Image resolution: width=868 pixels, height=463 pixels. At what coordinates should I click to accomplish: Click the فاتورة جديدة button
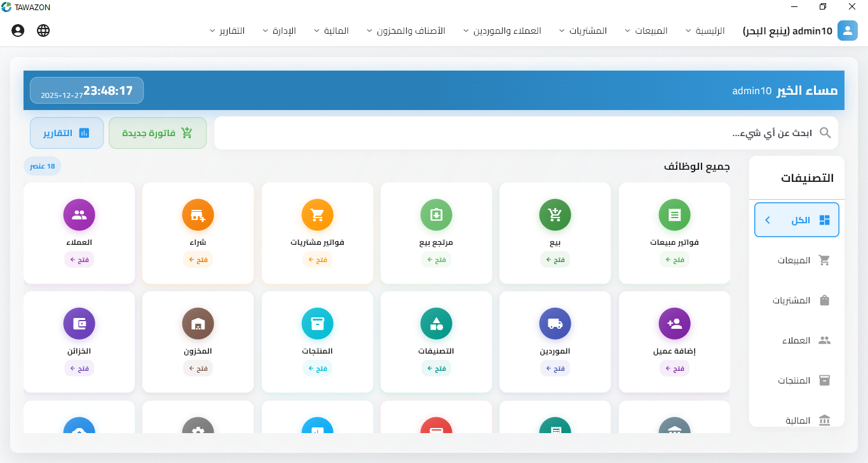158,132
